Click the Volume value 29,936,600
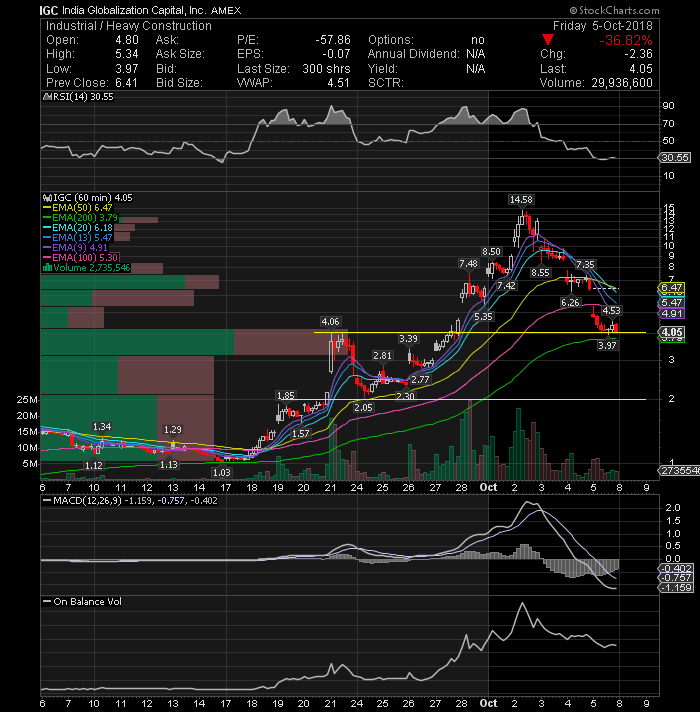700x712 pixels. click(x=622, y=83)
